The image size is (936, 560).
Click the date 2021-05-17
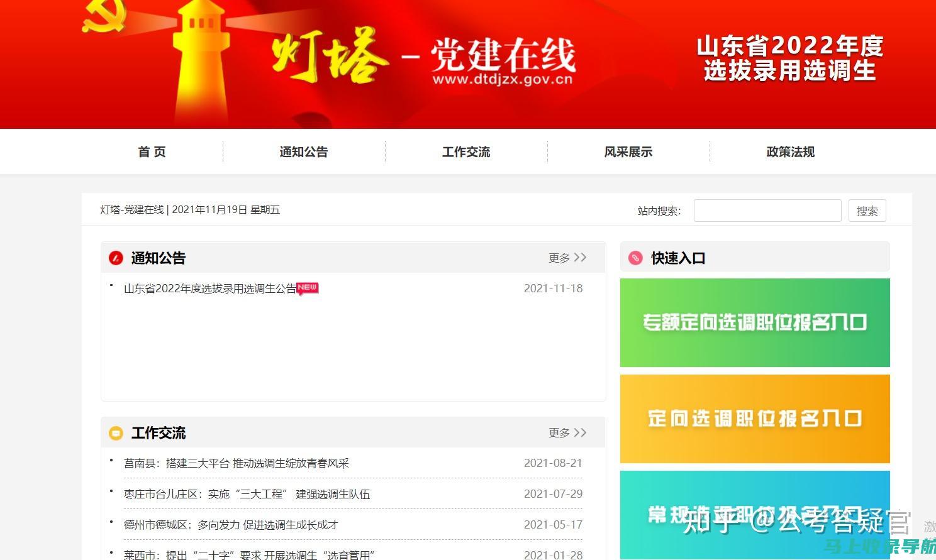click(x=554, y=525)
